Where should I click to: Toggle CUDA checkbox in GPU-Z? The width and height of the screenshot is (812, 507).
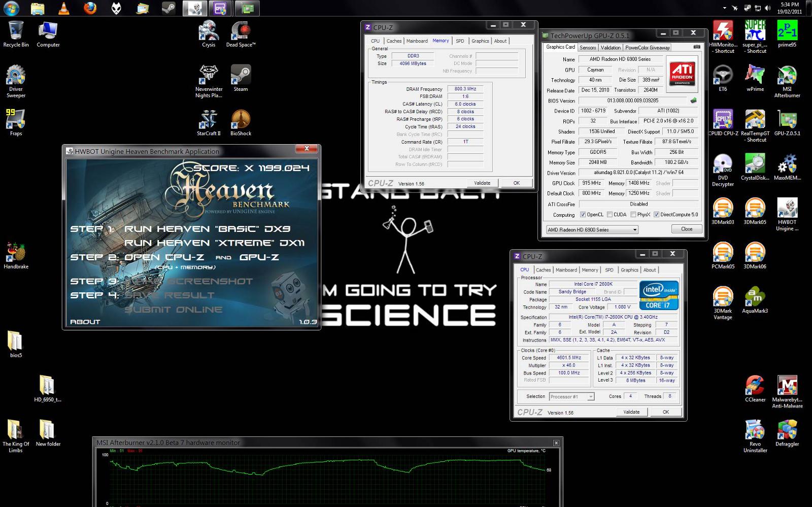(x=610, y=215)
